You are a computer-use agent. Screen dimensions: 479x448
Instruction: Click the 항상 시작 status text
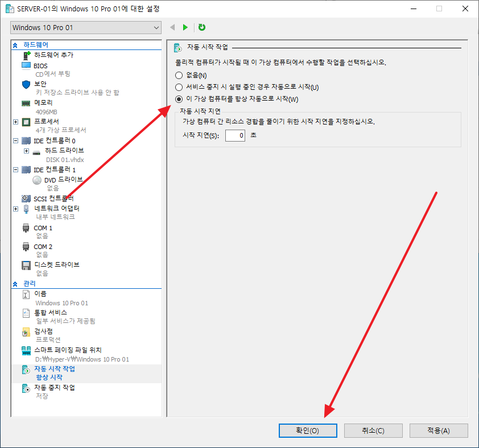[x=49, y=378]
